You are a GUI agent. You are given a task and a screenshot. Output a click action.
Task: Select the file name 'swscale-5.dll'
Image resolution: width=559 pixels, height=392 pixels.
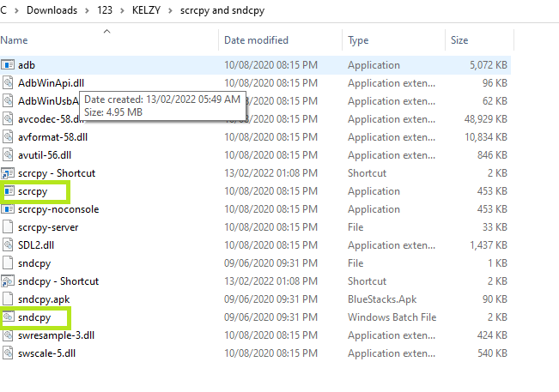(x=47, y=353)
